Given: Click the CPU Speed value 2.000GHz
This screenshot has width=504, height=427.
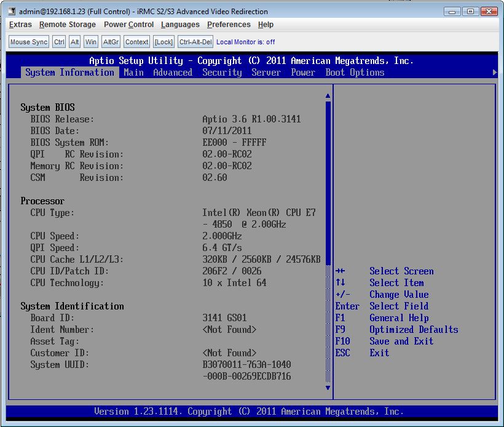Looking at the screenshot, I should 222,236.
